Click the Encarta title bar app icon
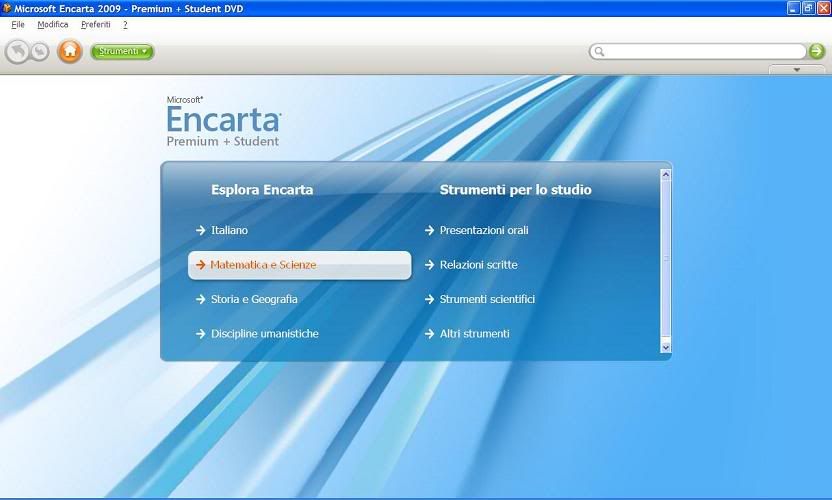The image size is (832, 500). [x=7, y=8]
